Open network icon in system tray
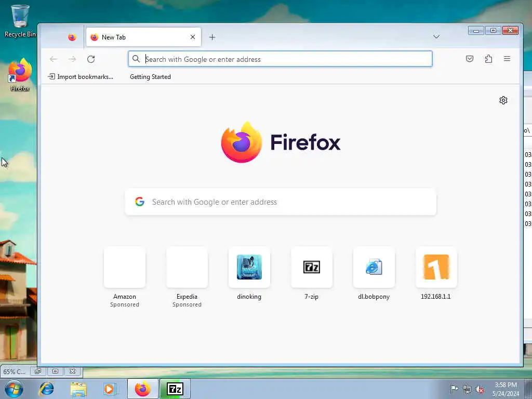532x399 pixels. (467, 389)
